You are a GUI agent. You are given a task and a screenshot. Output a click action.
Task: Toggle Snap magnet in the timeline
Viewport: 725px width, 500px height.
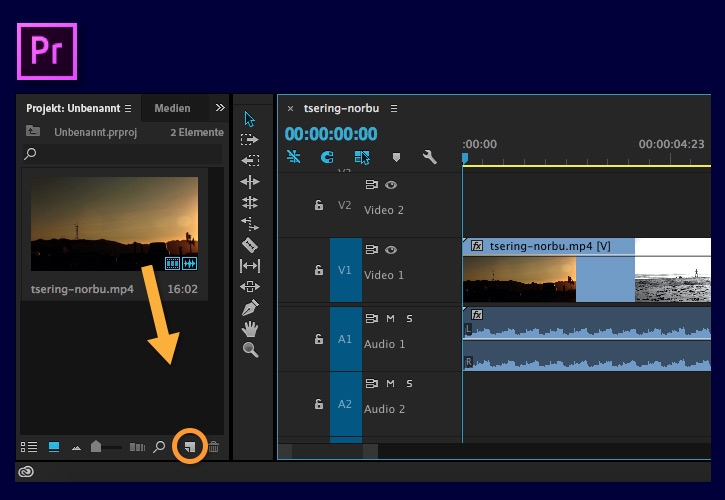(327, 157)
